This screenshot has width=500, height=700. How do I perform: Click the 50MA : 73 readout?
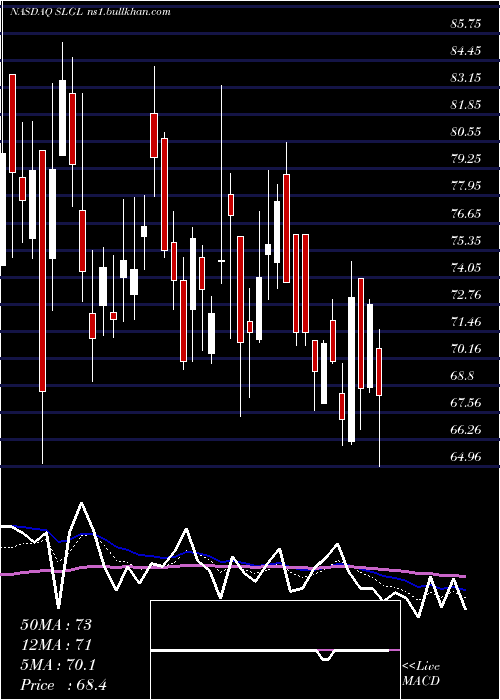pyautogui.click(x=56, y=625)
